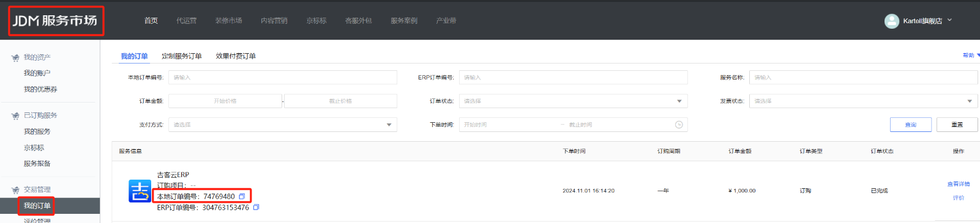980x223 pixels.
Task: Click the Kartell旗舰店 avatar icon
Action: pos(892,21)
